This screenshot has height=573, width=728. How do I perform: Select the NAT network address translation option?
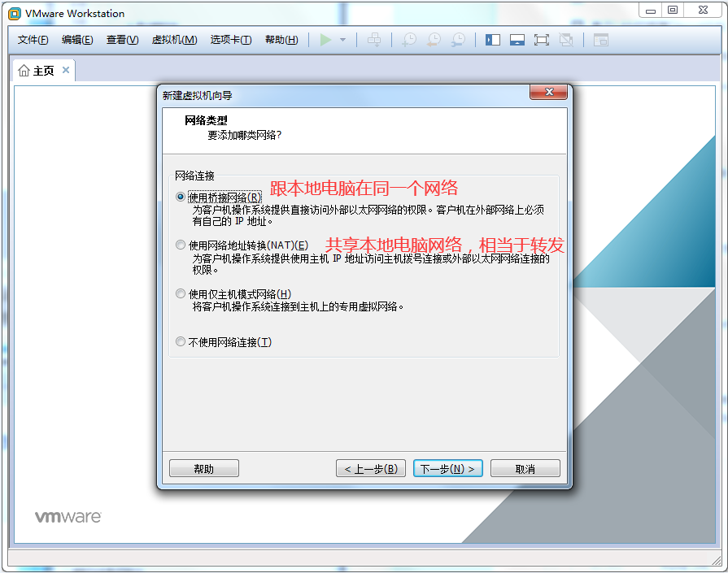pyautogui.click(x=181, y=245)
